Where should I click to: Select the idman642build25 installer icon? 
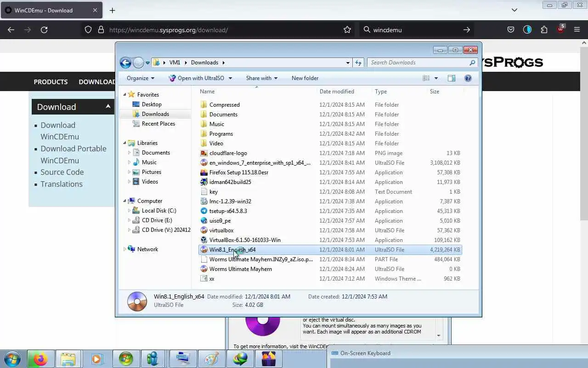pyautogui.click(x=204, y=182)
